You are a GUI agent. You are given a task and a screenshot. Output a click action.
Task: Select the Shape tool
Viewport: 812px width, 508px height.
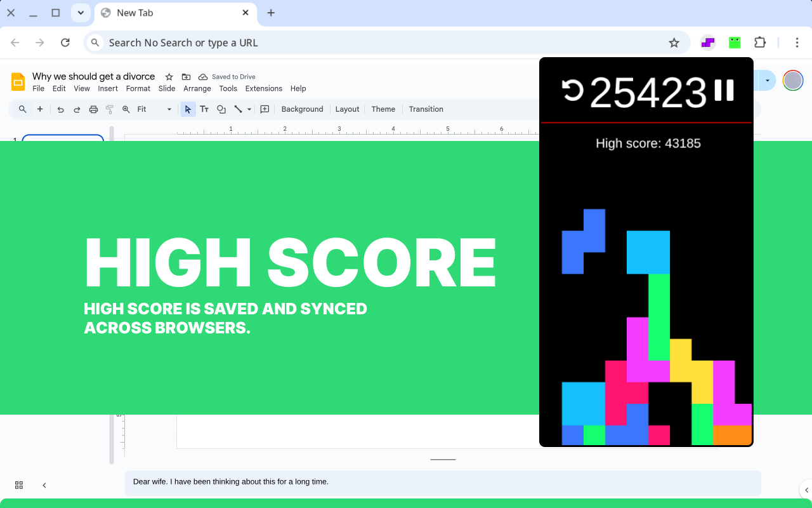click(221, 109)
